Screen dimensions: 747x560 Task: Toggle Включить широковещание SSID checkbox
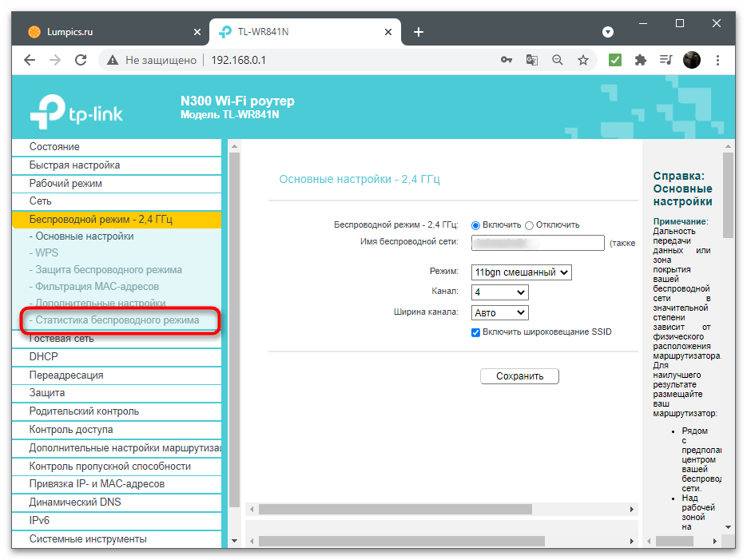point(475,332)
